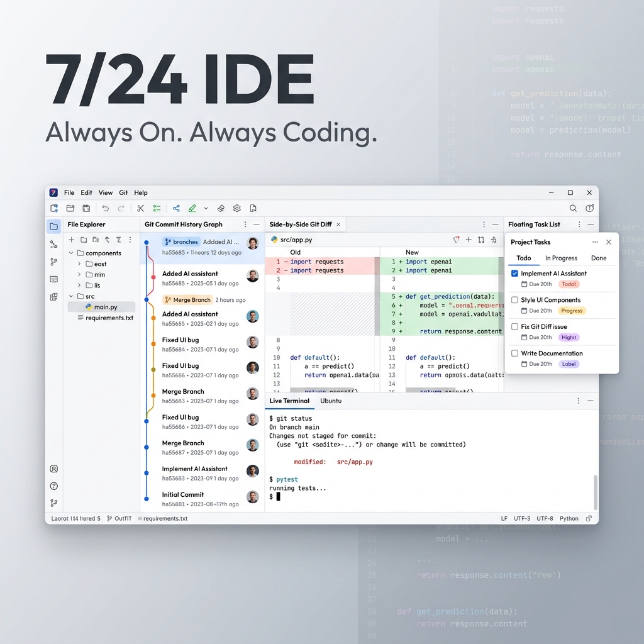The image size is (644, 644).
Task: Click the plus icon in File Explorer
Action: [72, 240]
